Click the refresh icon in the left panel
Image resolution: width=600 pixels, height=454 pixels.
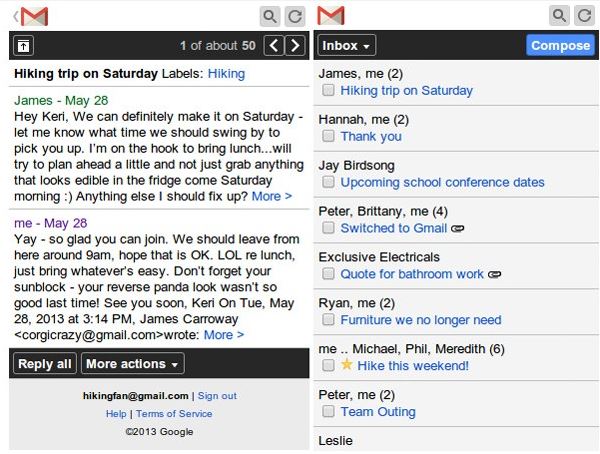pyautogui.click(x=295, y=16)
